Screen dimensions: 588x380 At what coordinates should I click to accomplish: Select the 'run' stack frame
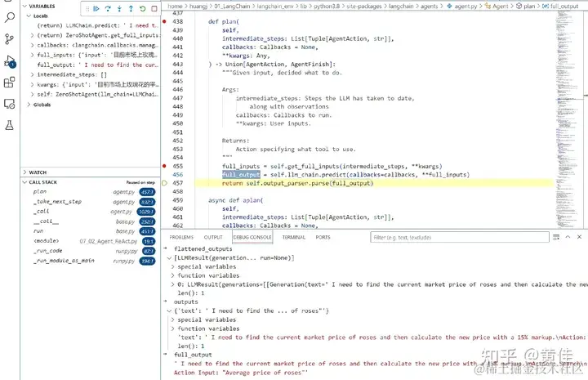click(x=91, y=231)
